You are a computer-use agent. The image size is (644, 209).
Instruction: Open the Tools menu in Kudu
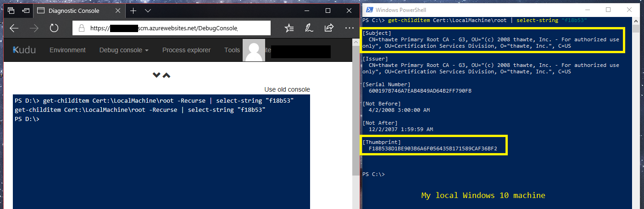[232, 50]
